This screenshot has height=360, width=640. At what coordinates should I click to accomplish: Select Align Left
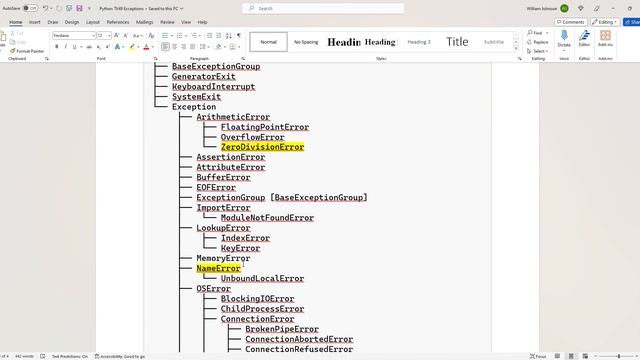point(165,47)
